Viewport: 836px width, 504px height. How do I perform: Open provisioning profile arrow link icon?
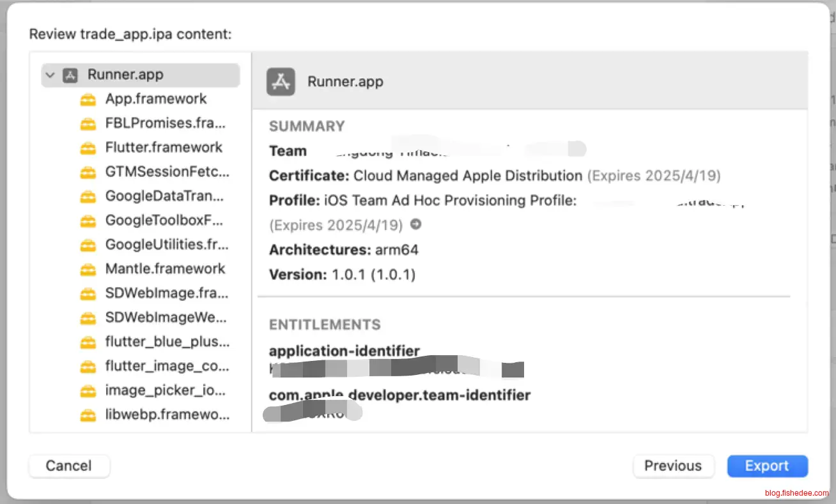[415, 225]
